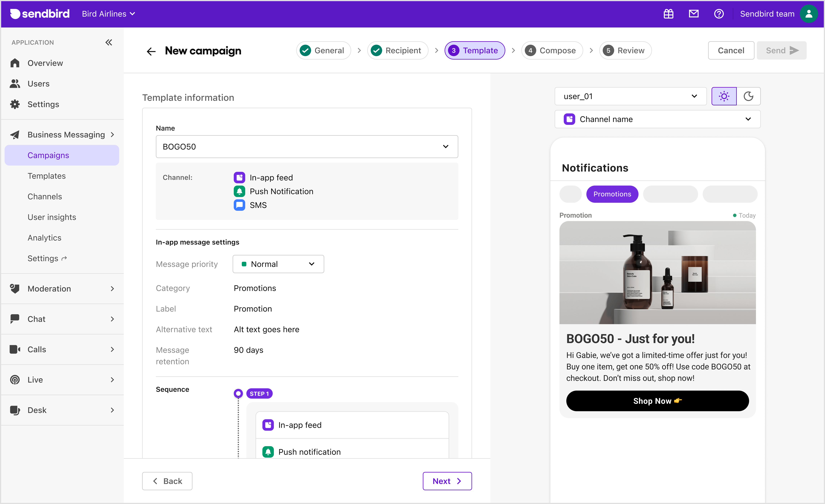
Task: Click the Next button
Action: pyautogui.click(x=447, y=481)
